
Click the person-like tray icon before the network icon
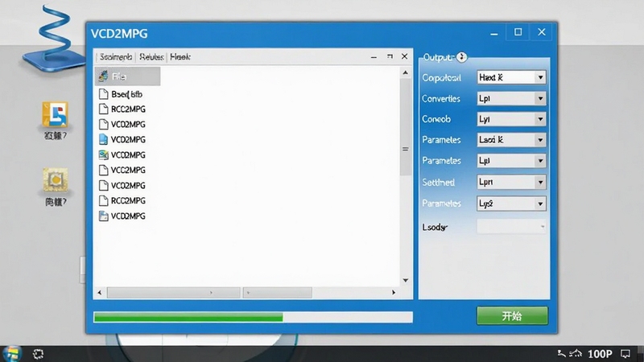coord(561,353)
